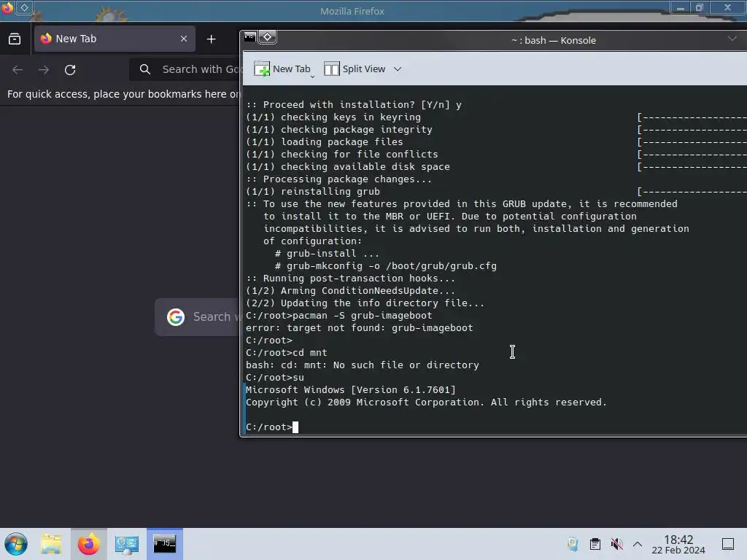Open the Start menu orb
747x560 pixels.
[x=16, y=544]
